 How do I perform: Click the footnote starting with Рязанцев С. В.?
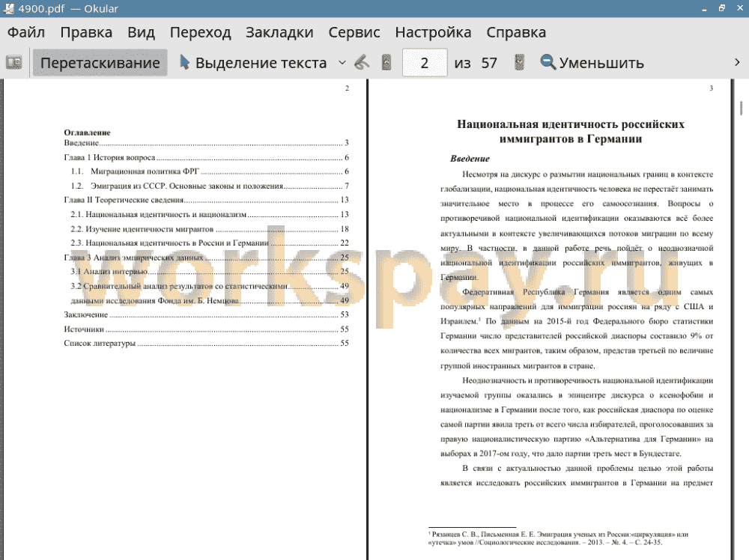point(559,538)
